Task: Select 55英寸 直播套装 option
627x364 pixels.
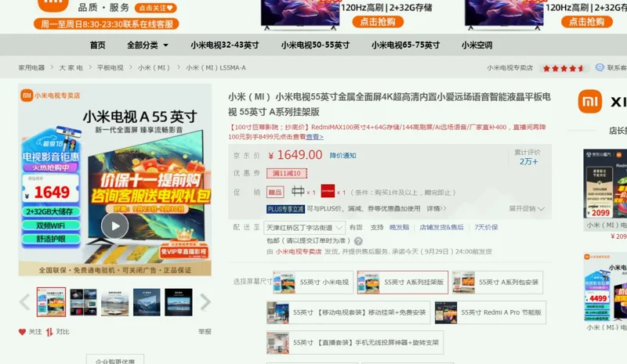Action: [355, 342]
